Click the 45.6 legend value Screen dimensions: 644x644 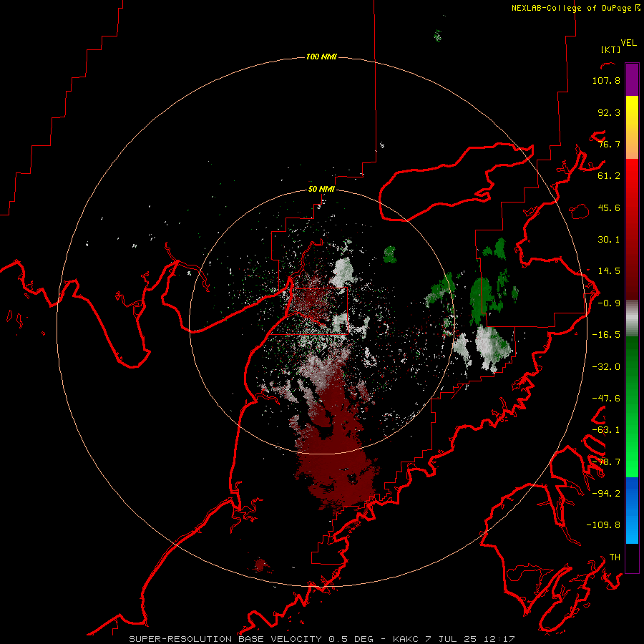click(609, 208)
